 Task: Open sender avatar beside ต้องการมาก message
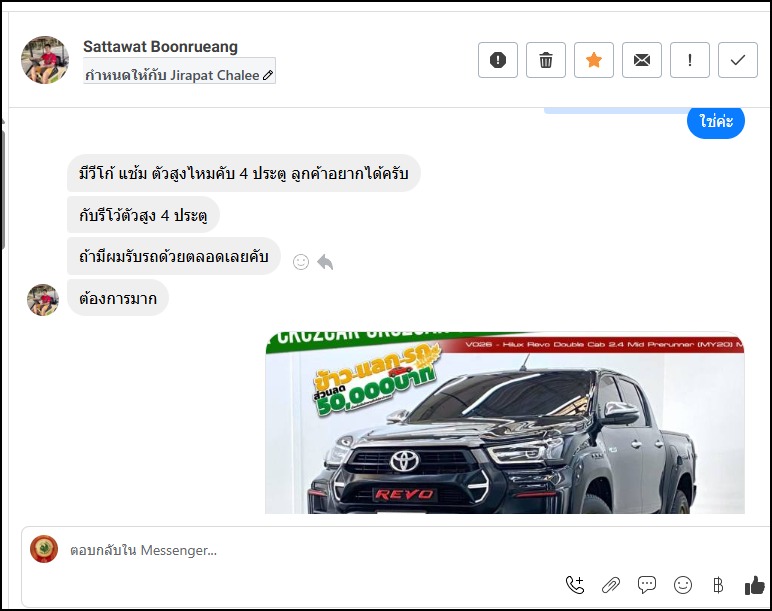pos(43,299)
